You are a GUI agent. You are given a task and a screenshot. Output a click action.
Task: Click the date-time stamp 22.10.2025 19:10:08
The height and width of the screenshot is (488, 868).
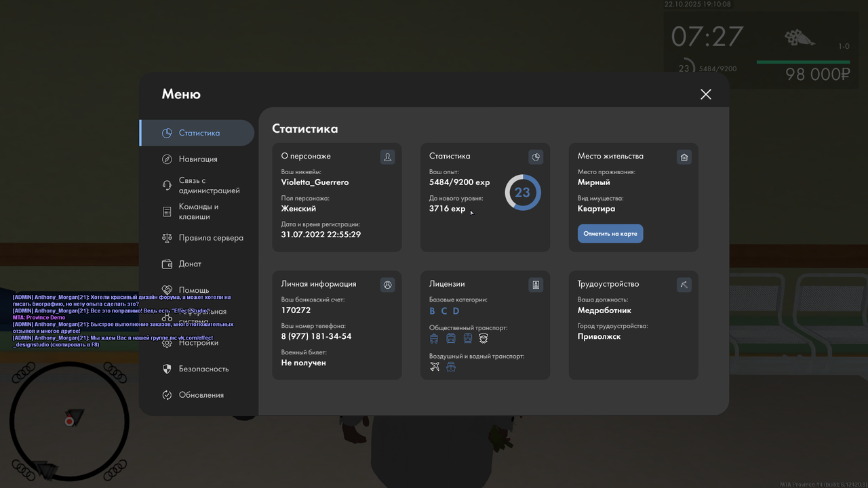tap(698, 4)
